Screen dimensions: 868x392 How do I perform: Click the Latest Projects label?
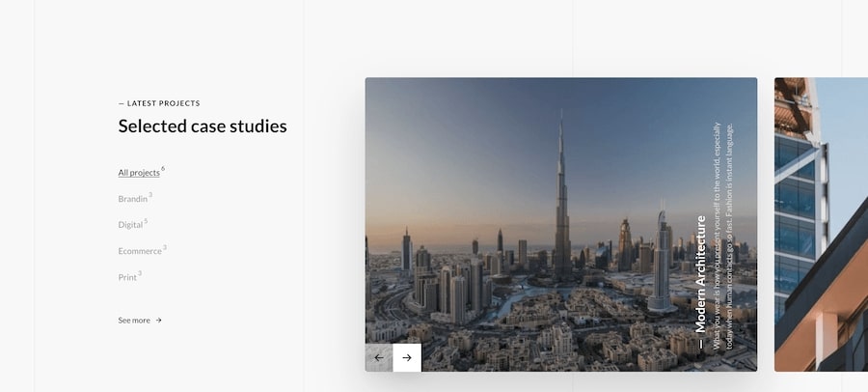coord(159,103)
